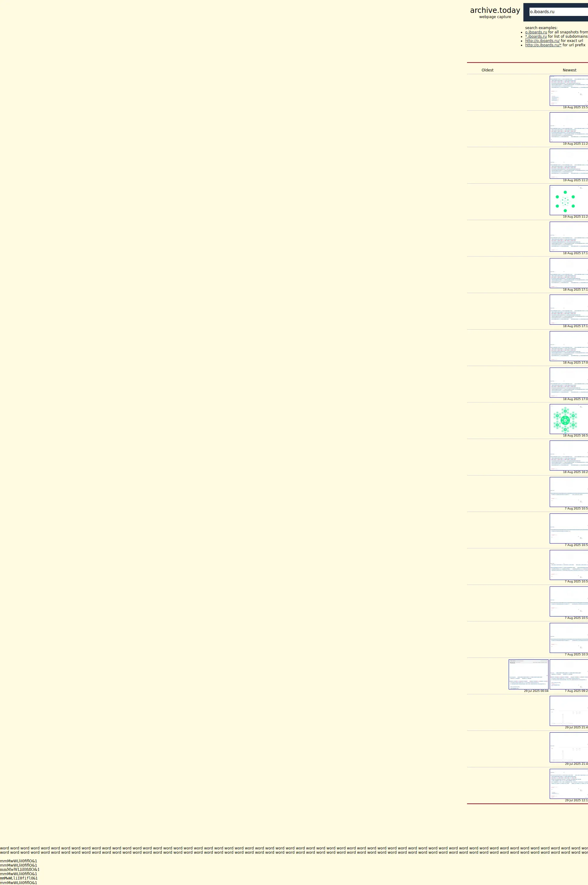
Task: Open the green snowflake fractal snapshot thumbnail
Action: tap(568, 419)
